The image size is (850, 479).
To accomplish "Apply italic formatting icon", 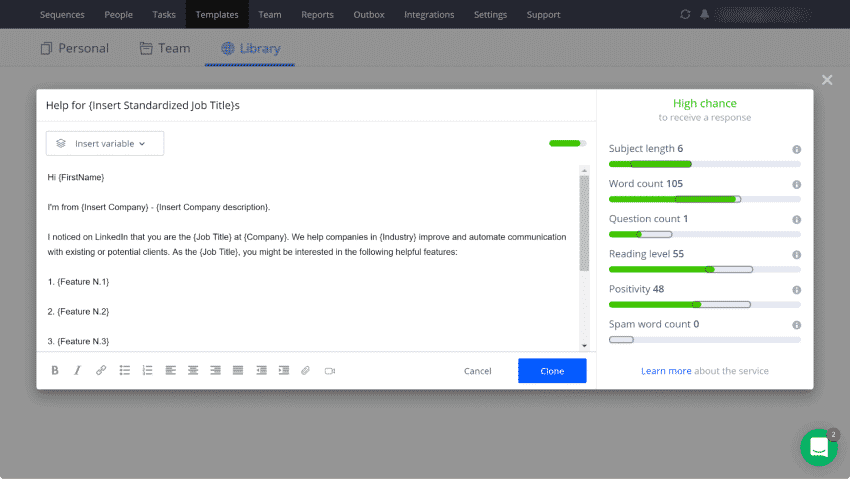I will coord(78,371).
